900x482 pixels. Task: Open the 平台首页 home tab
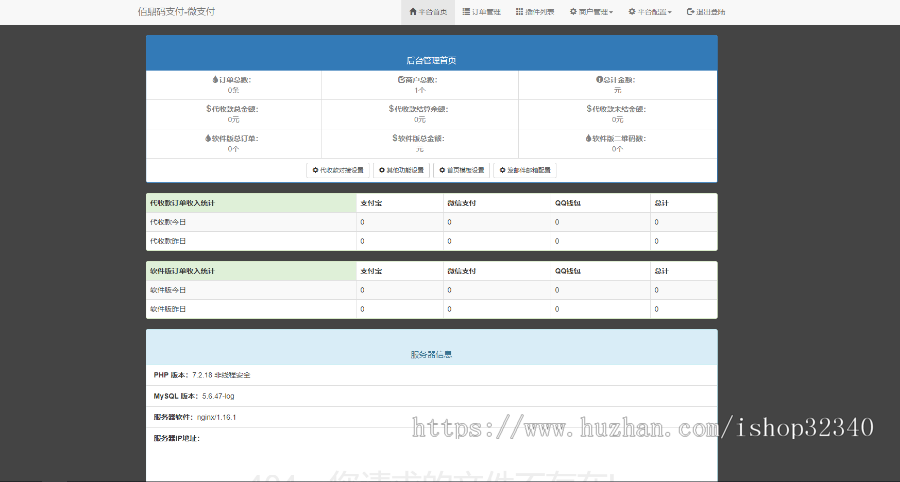[428, 11]
